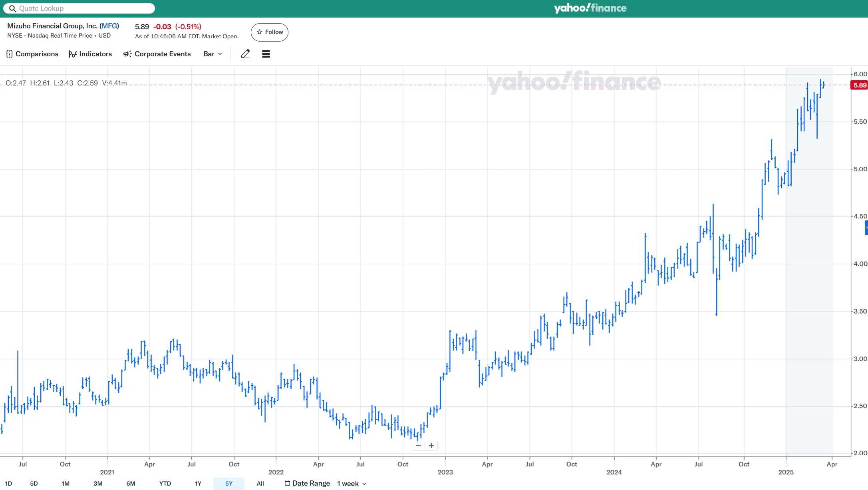Zoom out the chart with minus button
Image resolution: width=868 pixels, height=490 pixels.
point(418,445)
